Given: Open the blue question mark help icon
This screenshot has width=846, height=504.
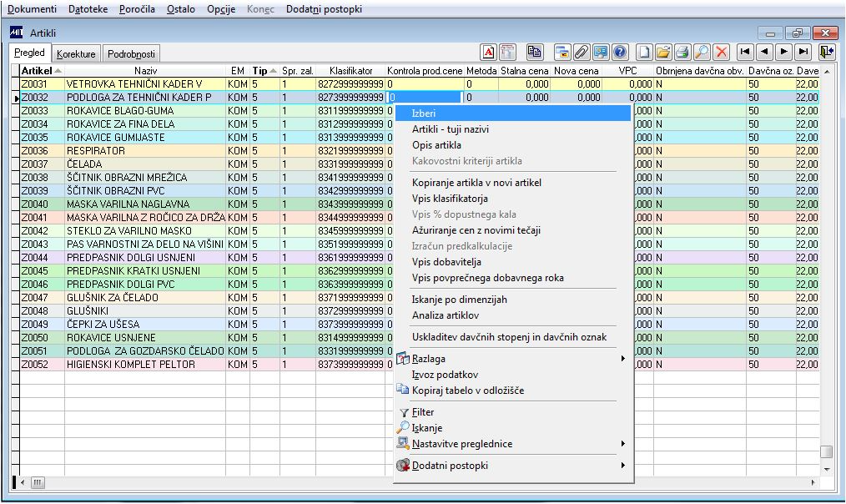Looking at the screenshot, I should [x=619, y=52].
